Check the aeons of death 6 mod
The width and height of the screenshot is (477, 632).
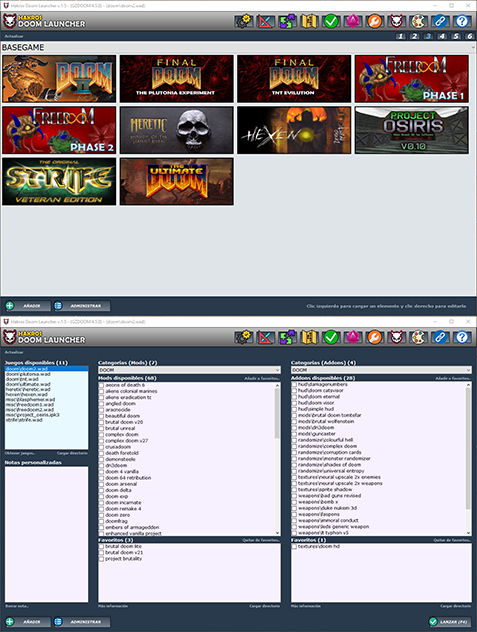point(102,385)
